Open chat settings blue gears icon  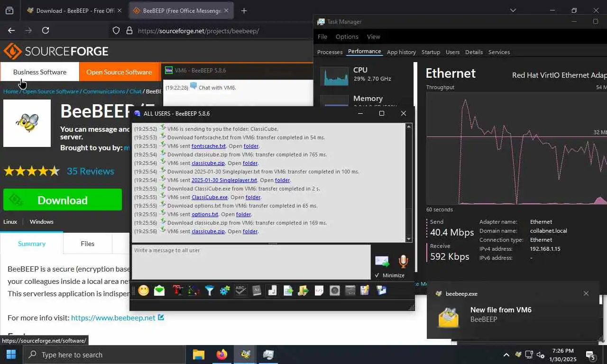point(225,291)
